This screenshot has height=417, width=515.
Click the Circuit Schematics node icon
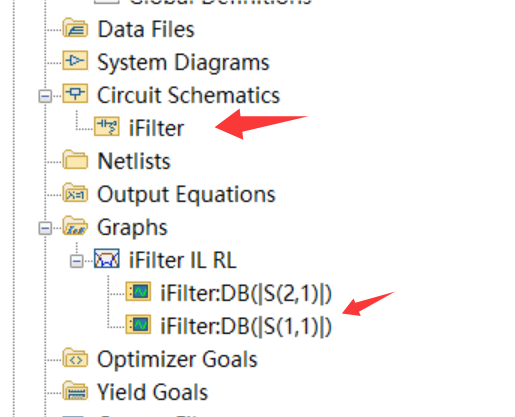coord(75,93)
